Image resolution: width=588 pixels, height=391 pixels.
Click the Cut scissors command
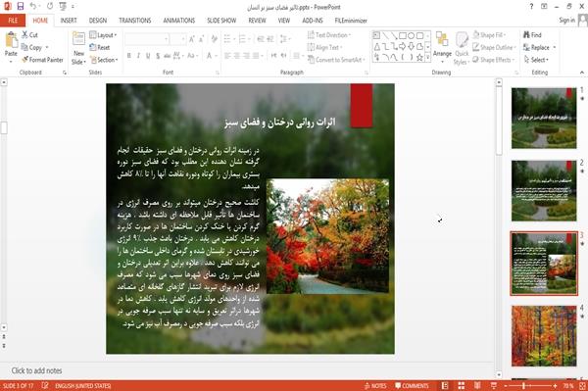29,35
